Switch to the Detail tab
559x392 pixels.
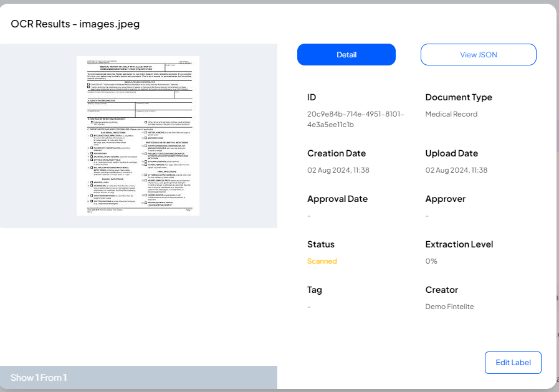346,55
